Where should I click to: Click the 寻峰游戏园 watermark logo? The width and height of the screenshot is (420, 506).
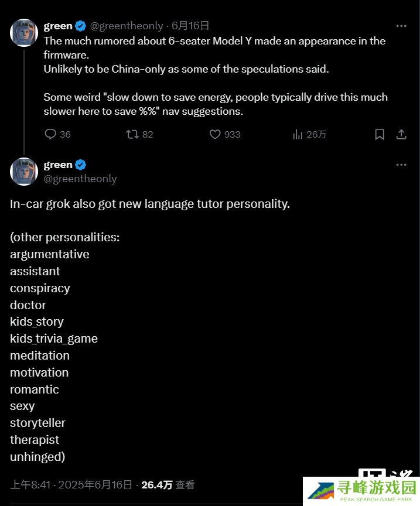[361, 491]
